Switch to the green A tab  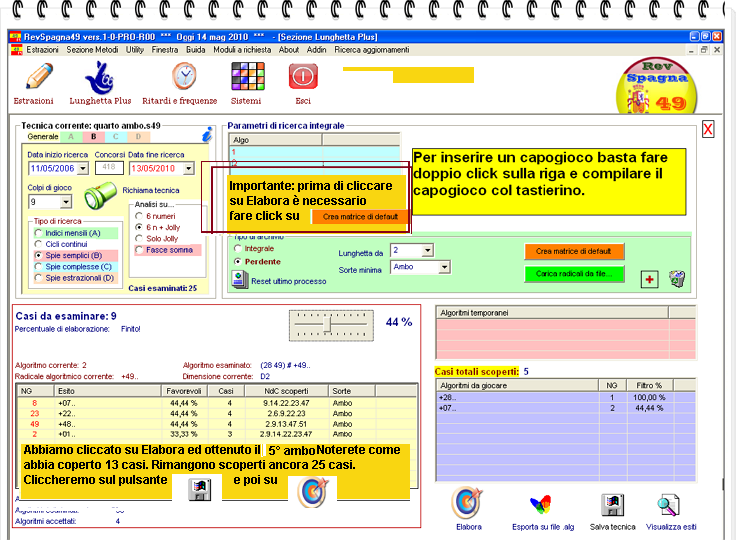tap(71, 137)
